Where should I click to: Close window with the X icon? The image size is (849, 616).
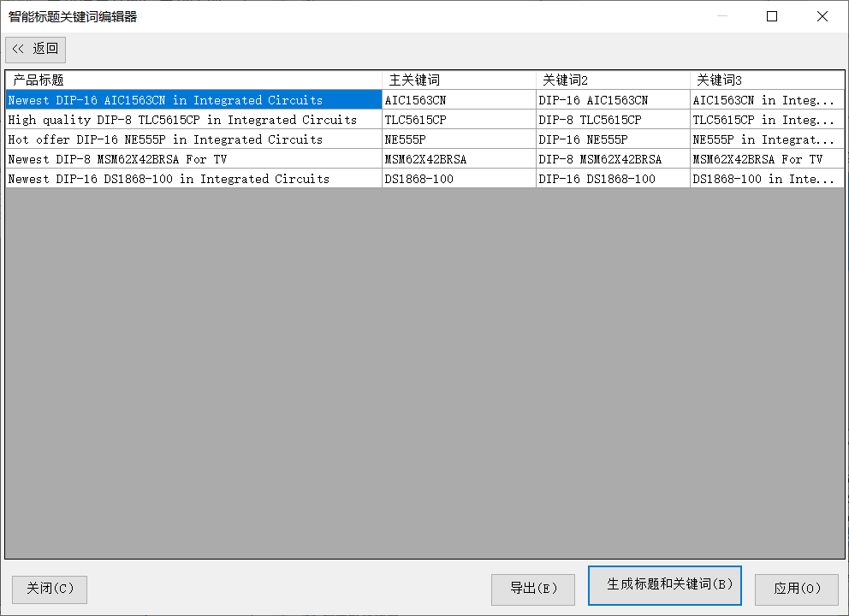[x=822, y=16]
